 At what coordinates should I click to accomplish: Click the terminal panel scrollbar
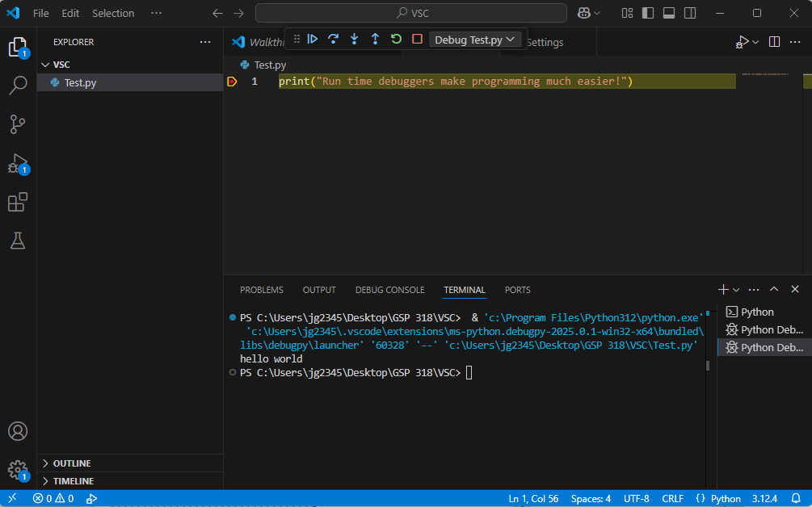708,365
